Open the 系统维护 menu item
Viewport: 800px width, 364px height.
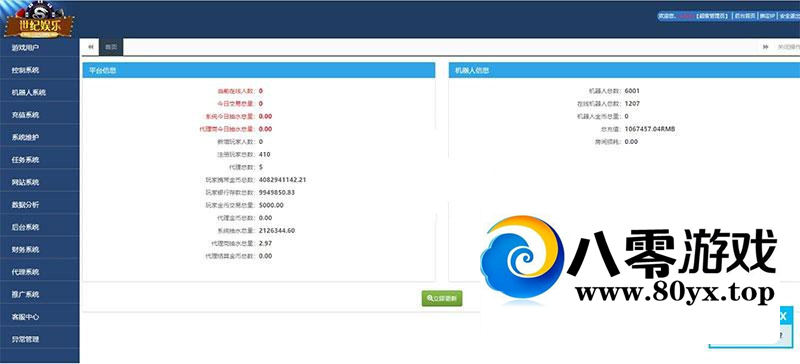coord(39,137)
